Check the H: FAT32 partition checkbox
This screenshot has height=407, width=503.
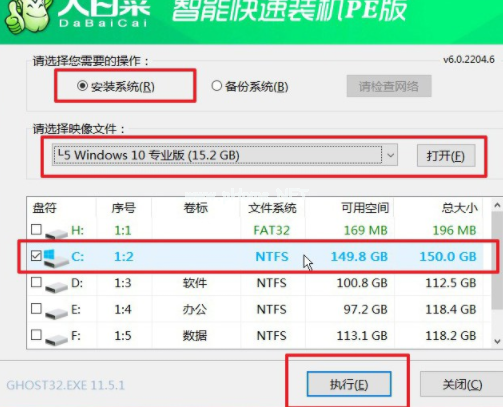36,229
